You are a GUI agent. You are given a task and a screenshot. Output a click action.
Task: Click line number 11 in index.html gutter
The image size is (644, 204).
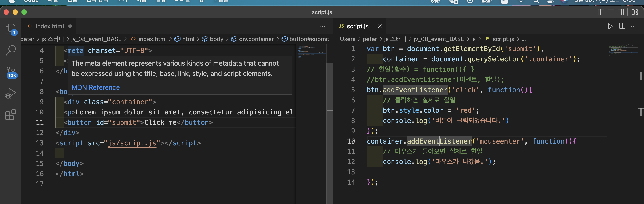tap(40, 123)
